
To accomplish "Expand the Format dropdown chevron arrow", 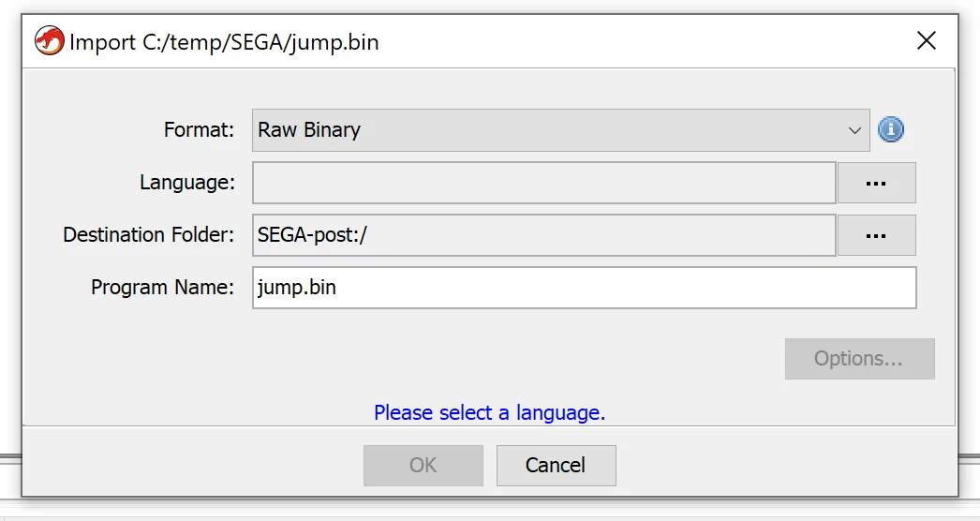I will pyautogui.click(x=854, y=131).
